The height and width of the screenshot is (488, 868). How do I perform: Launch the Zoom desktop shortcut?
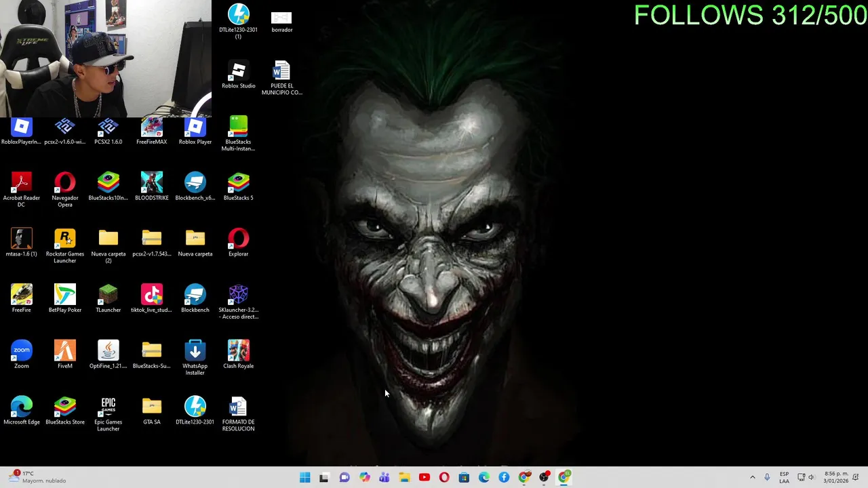click(22, 354)
